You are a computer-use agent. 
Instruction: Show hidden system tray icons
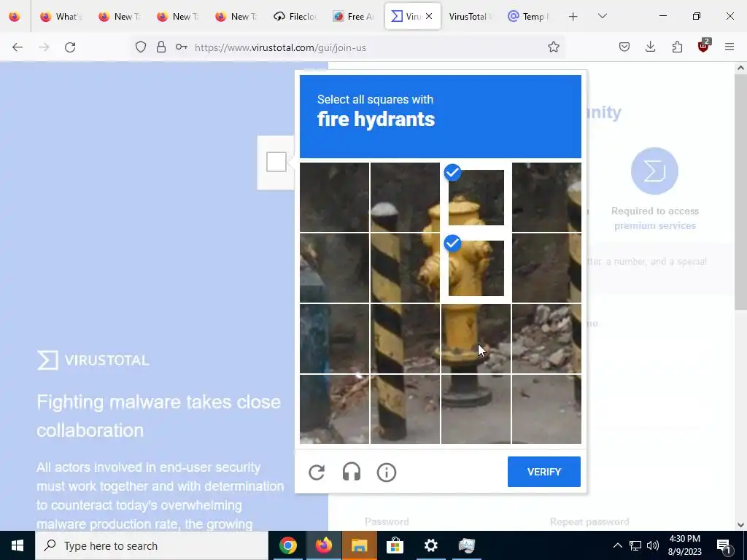617,545
